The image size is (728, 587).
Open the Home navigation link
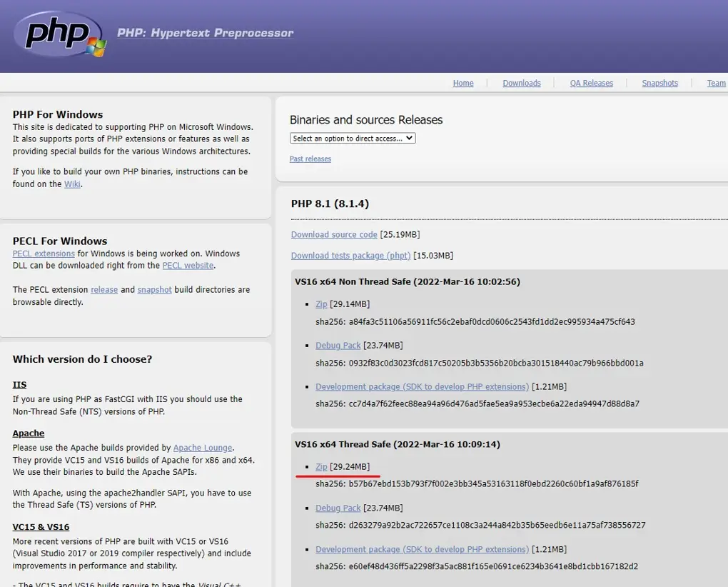pyautogui.click(x=463, y=83)
